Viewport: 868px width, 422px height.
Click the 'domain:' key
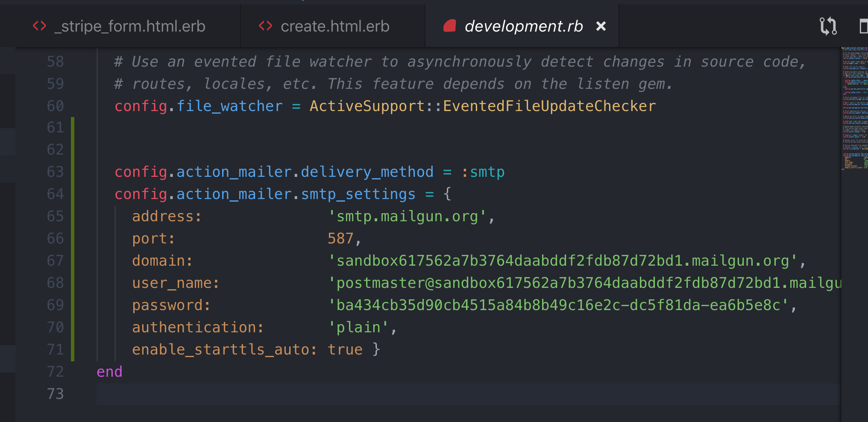click(162, 261)
